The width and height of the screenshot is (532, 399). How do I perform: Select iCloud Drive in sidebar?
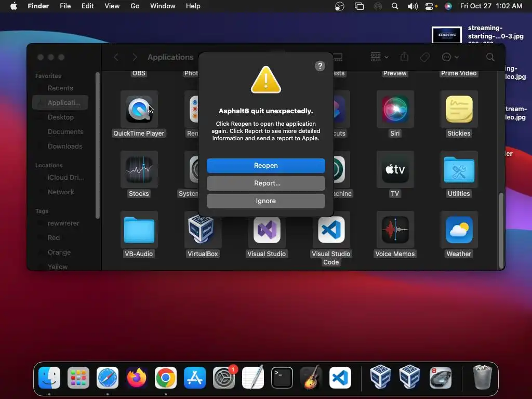pos(60,178)
